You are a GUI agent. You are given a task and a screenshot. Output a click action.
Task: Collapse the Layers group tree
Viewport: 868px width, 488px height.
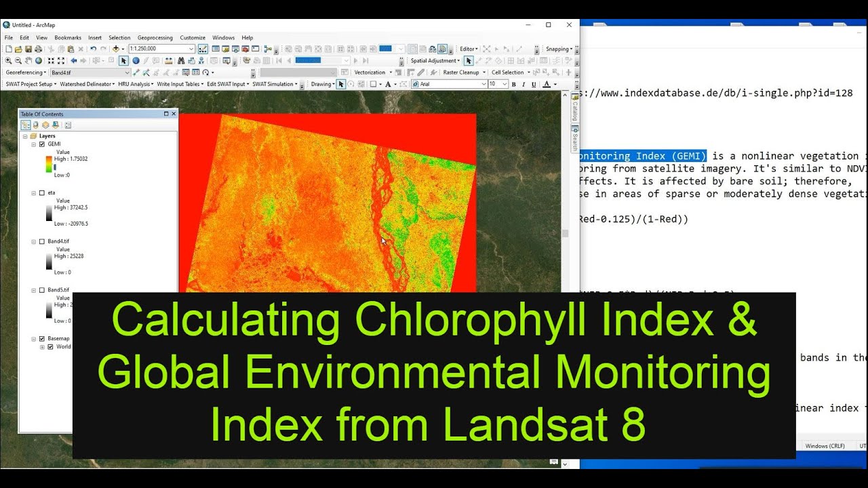pos(25,136)
